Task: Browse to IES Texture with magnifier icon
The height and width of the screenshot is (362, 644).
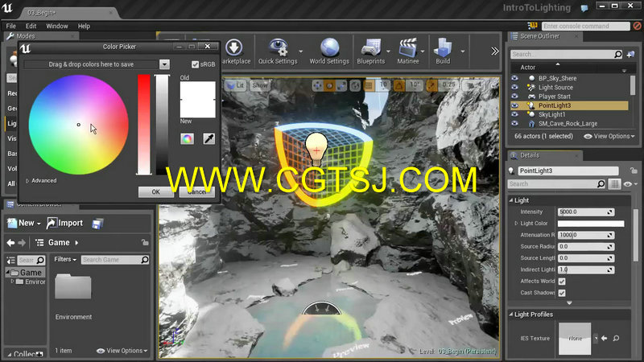Action: pyautogui.click(x=616, y=338)
